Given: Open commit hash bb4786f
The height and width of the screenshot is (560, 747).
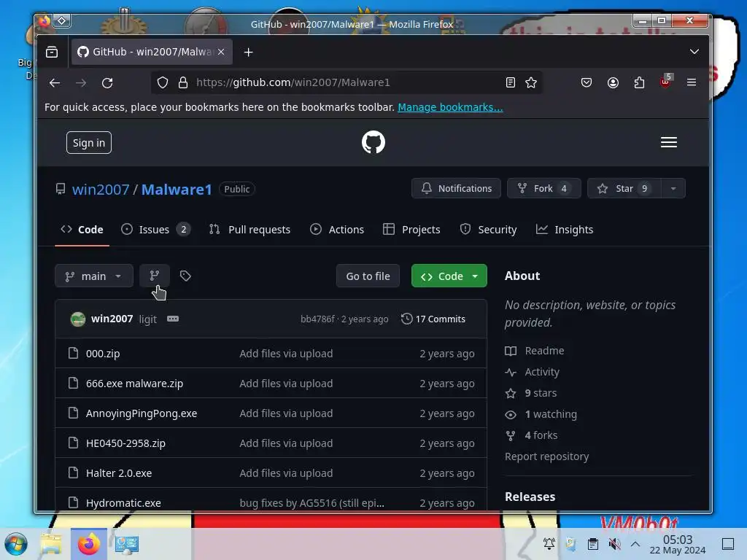Looking at the screenshot, I should 318,319.
